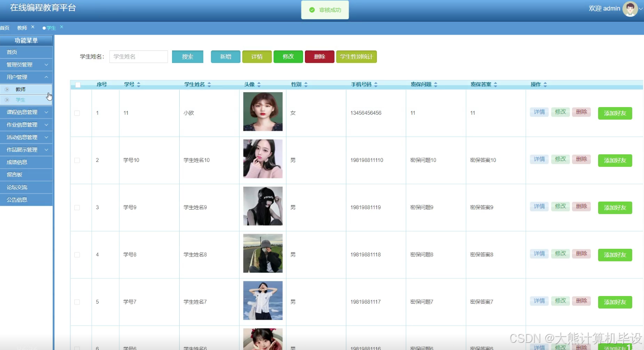Close the 教师 tab

point(33,27)
